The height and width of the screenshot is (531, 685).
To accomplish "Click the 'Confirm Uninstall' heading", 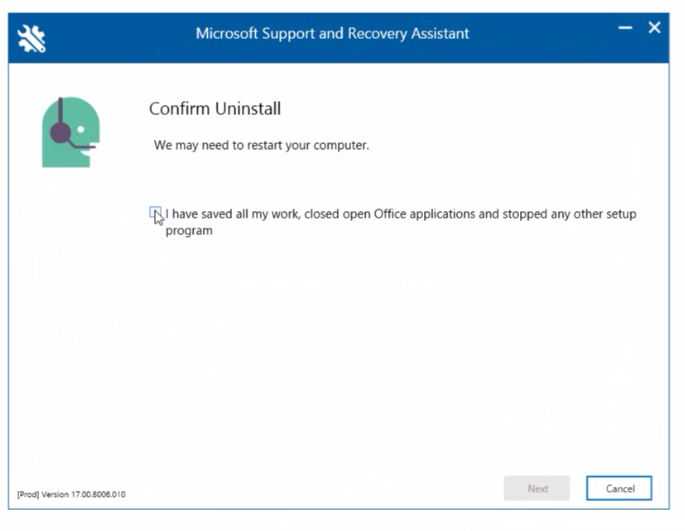I will tap(215, 109).
